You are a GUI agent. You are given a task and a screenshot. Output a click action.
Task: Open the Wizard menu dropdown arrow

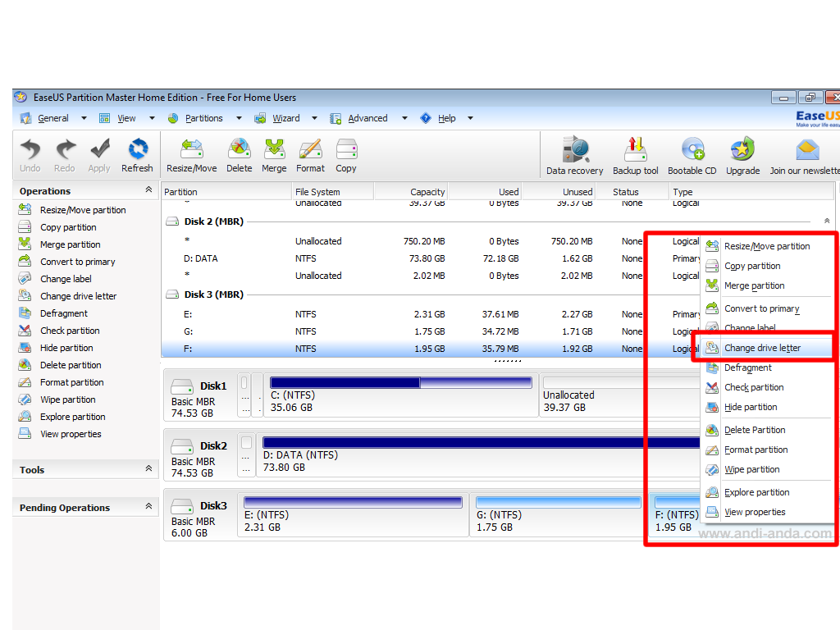pyautogui.click(x=314, y=118)
